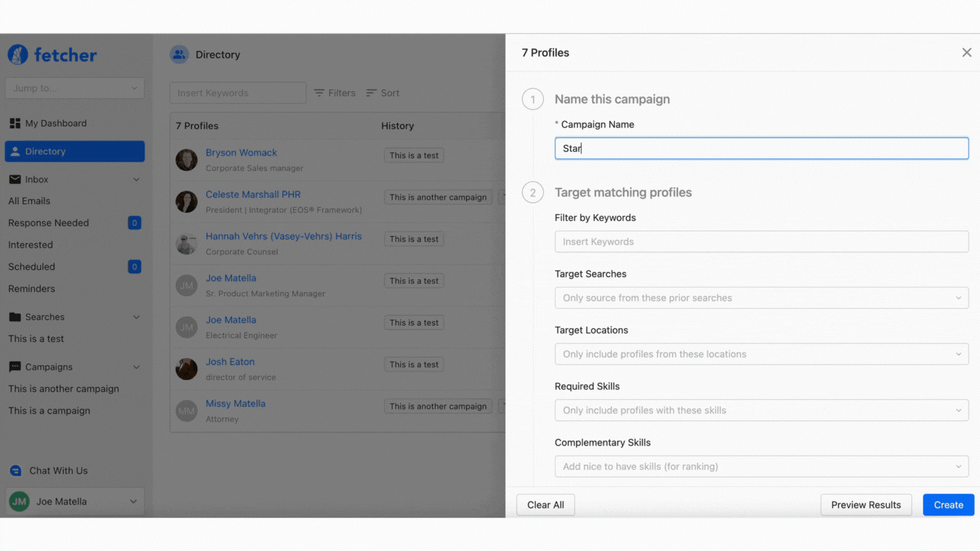Close the 7 Profiles panel
This screenshot has width=980, height=551.
click(966, 52)
